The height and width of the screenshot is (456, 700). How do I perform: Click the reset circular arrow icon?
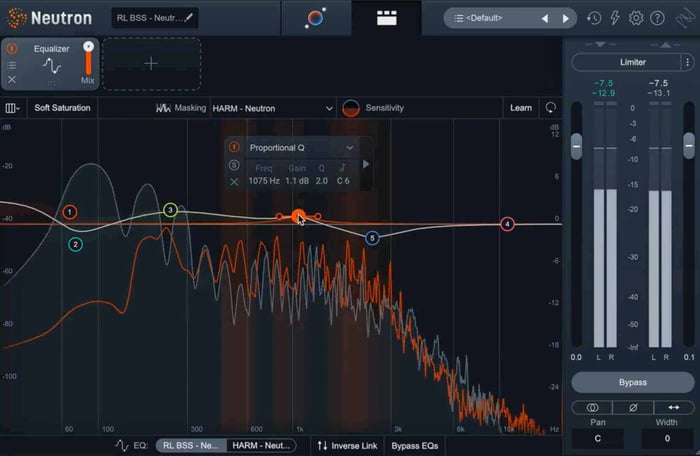[550, 108]
